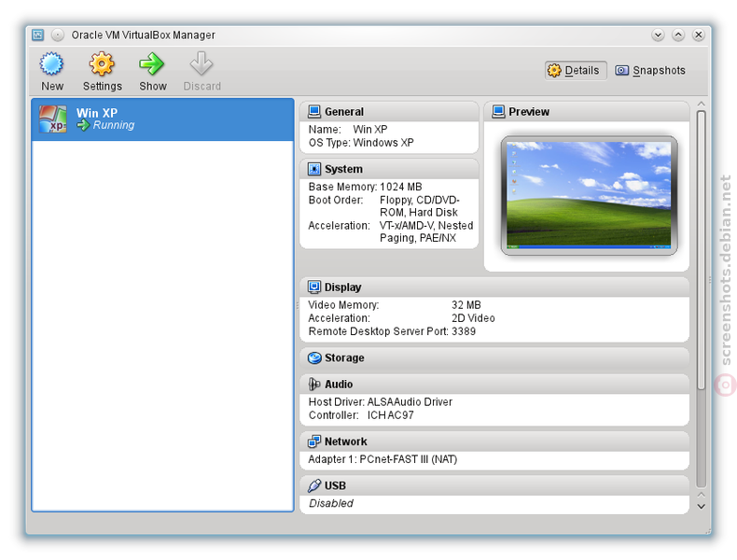The image size is (737, 560).
Task: Click the OS Type Windows XP text
Action: (361, 143)
